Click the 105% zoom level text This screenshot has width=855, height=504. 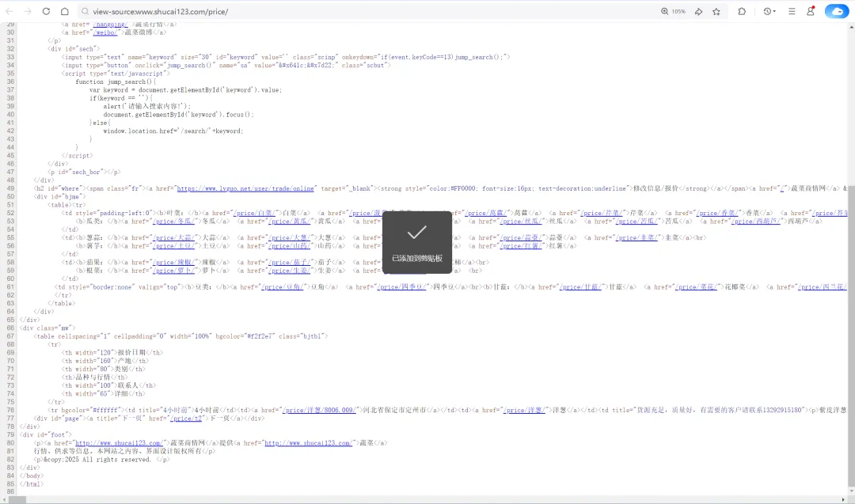pos(678,11)
